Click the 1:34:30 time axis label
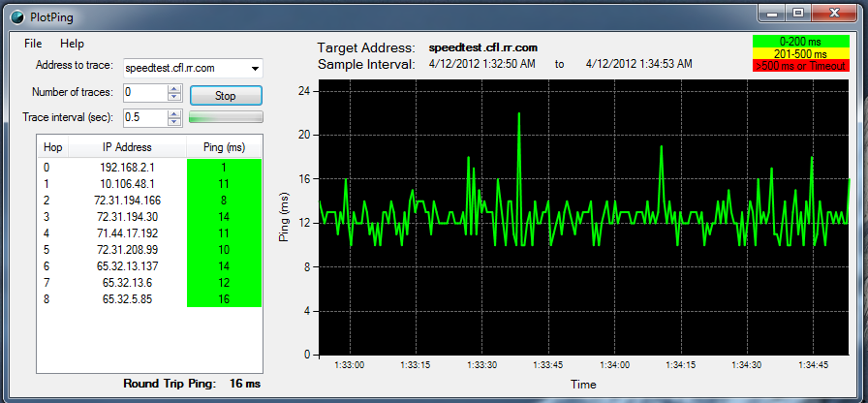Viewport: 868px width, 403px height. tap(747, 365)
